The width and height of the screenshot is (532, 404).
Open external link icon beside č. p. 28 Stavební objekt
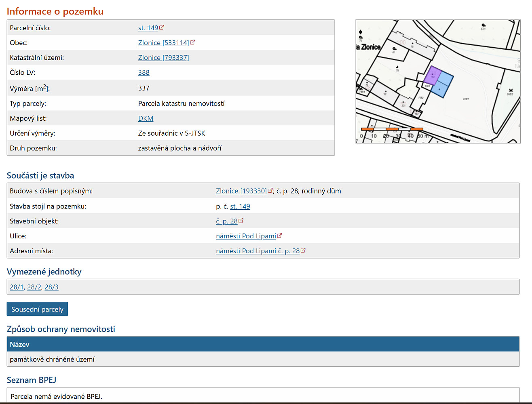click(241, 221)
